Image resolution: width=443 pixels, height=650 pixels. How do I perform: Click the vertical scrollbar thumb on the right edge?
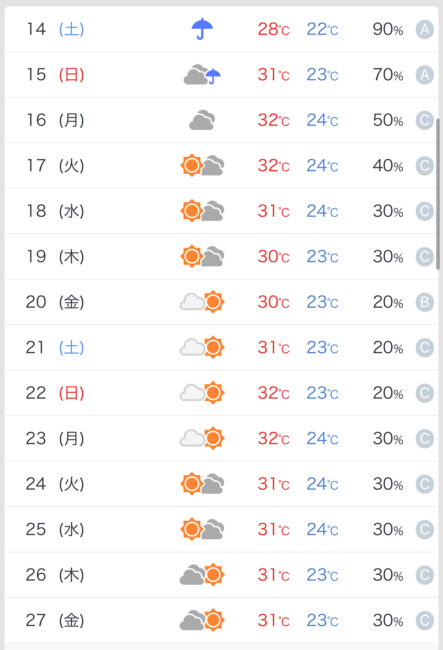tap(438, 194)
